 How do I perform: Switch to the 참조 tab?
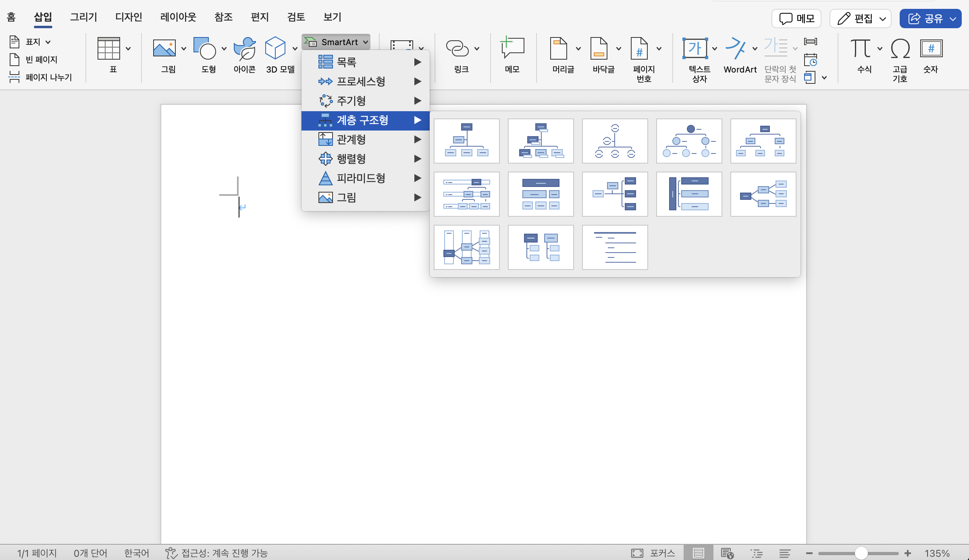[223, 17]
